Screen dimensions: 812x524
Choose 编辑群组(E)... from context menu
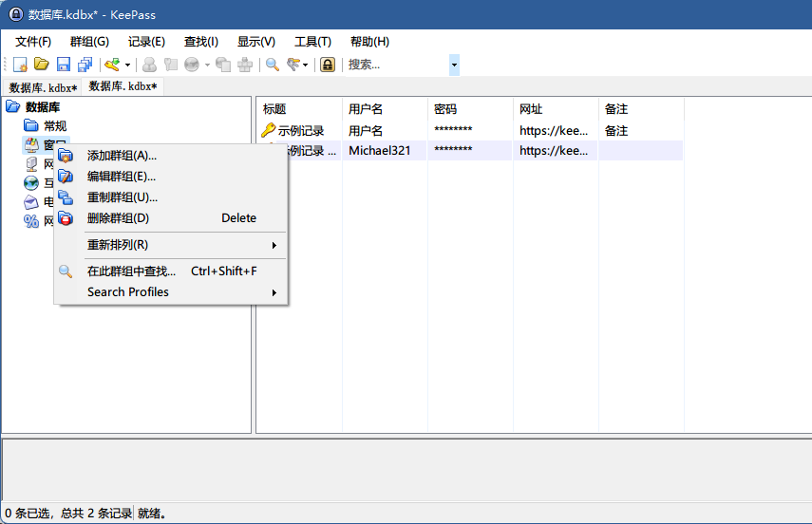[171, 177]
